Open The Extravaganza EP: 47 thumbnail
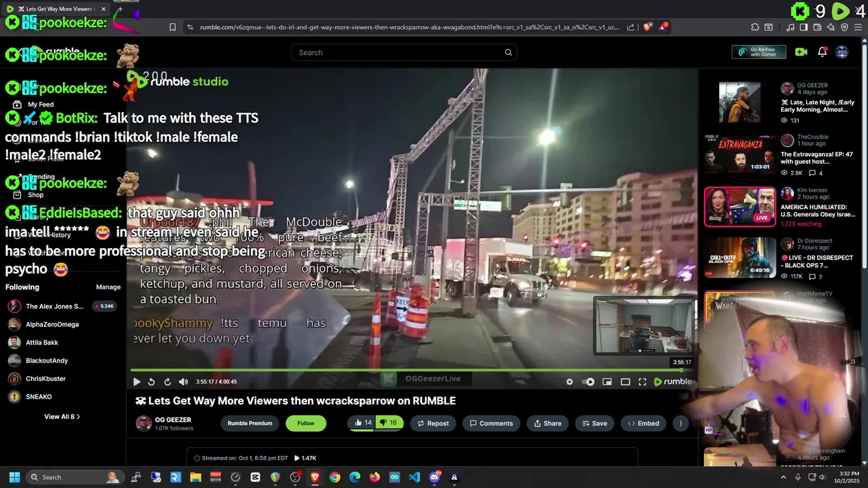Screen dimensions: 868x488 click(740, 154)
